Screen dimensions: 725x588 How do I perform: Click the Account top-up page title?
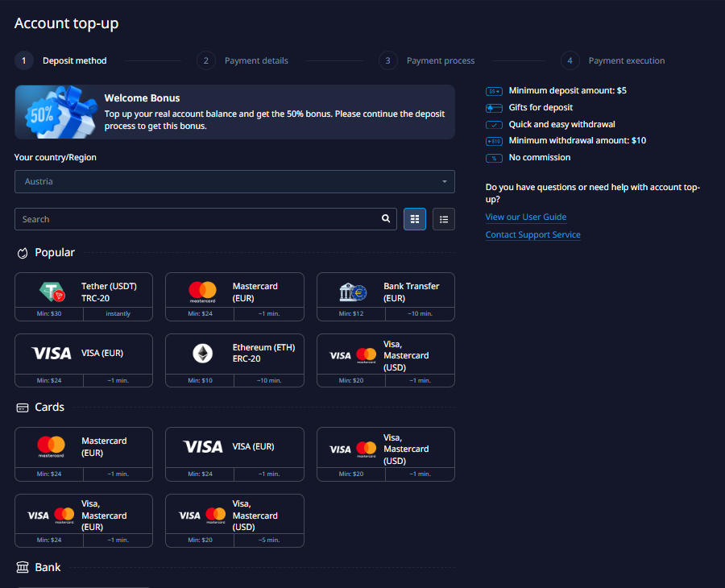(x=67, y=23)
